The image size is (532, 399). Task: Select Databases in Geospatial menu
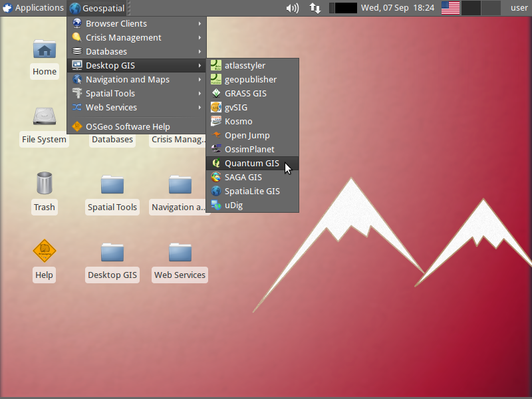pos(137,51)
